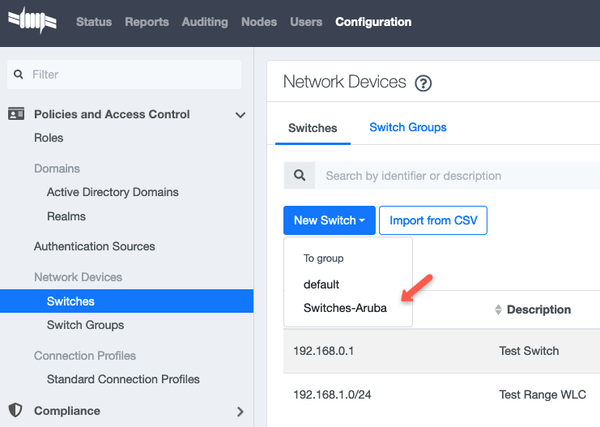Open the Status menu
This screenshot has height=427, width=600.
[x=94, y=22]
